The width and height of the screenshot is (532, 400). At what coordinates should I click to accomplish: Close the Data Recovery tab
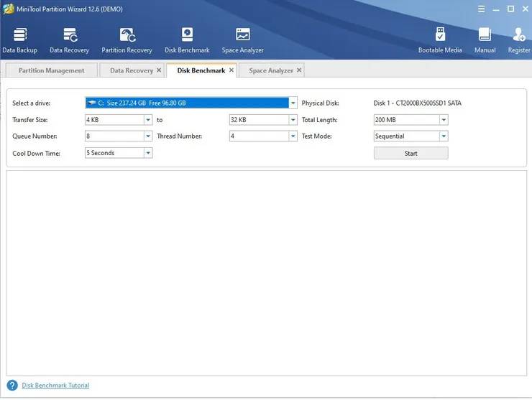159,70
